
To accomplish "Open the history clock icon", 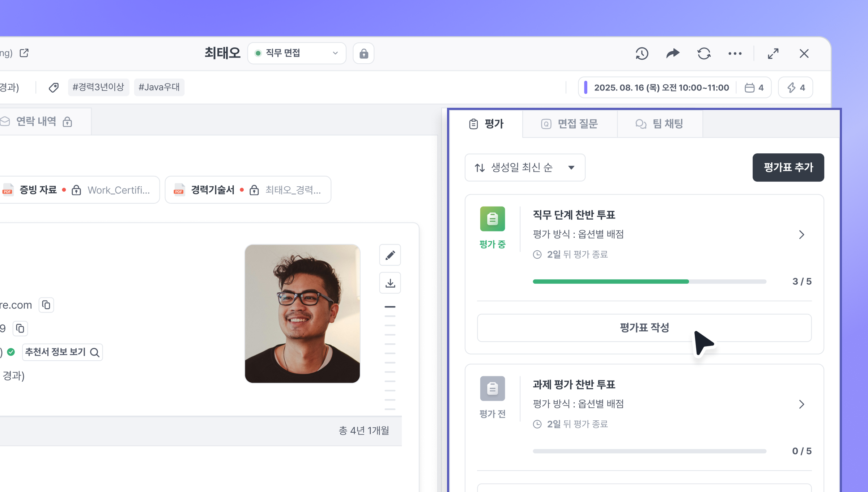I will tap(642, 54).
